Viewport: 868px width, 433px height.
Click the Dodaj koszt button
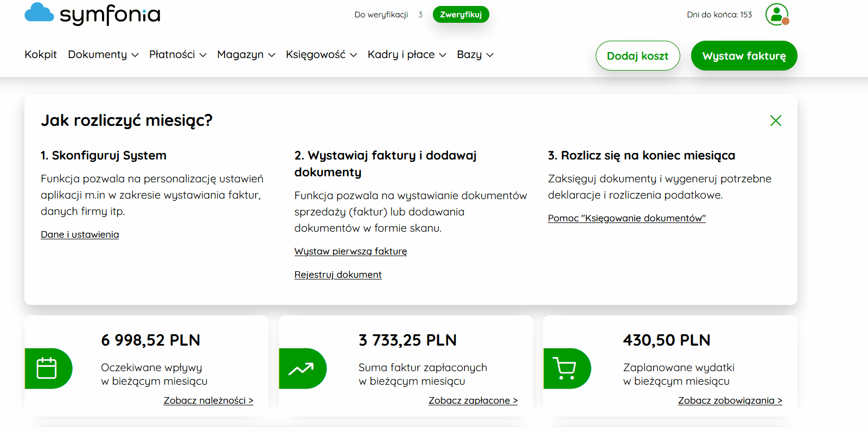[637, 56]
